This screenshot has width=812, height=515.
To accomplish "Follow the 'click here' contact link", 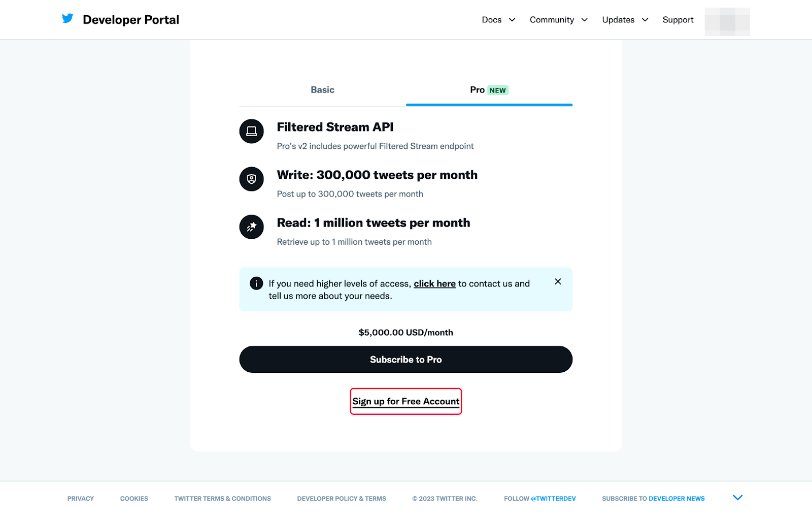I will click(434, 283).
